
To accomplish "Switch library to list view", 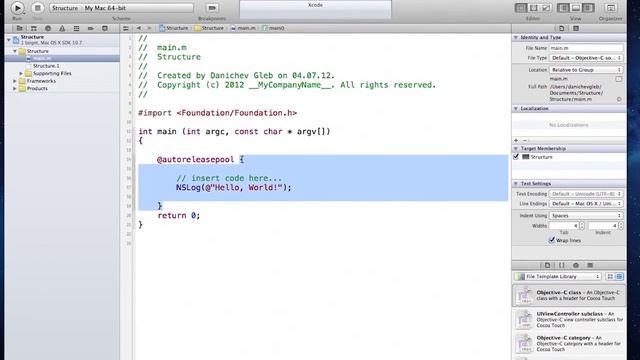I will [x=619, y=277].
